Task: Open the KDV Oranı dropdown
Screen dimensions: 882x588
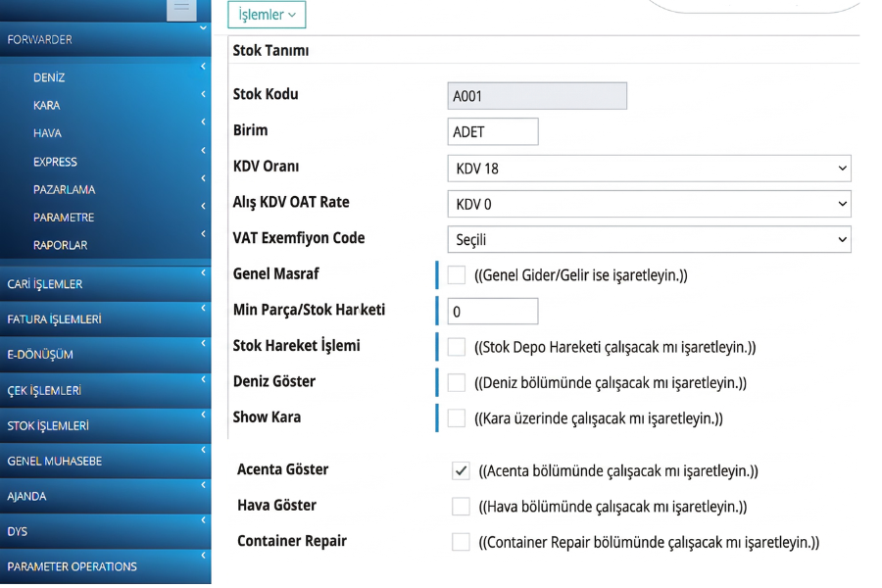Action: tap(648, 169)
